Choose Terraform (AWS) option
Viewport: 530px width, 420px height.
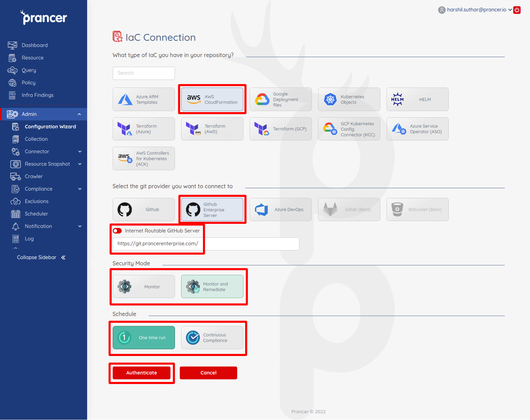click(212, 129)
